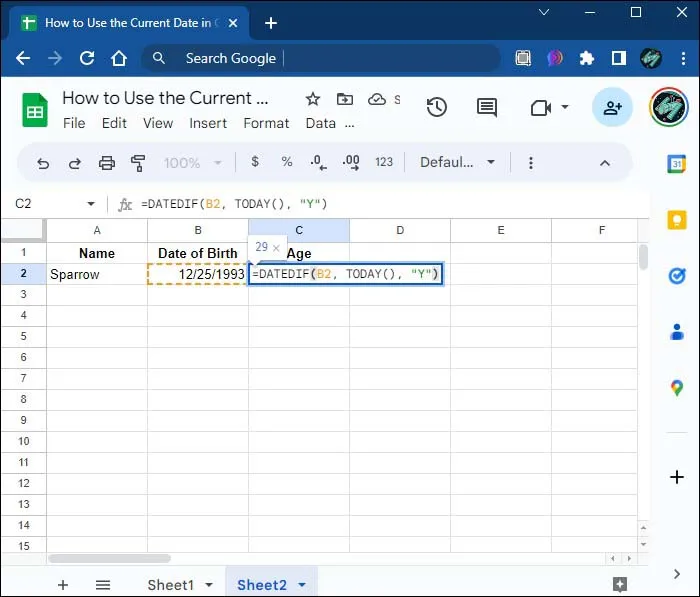Open the zoom 100% dropdown
The width and height of the screenshot is (700, 597).
(192, 163)
